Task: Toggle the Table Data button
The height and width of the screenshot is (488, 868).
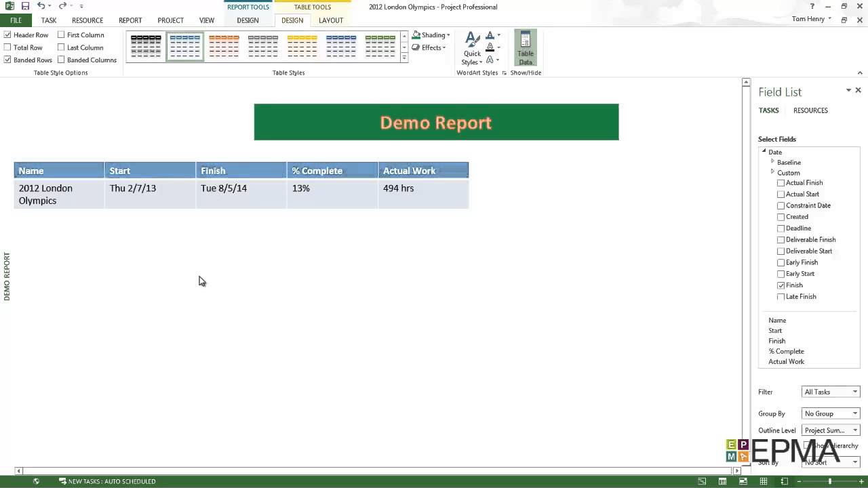Action: [526, 48]
